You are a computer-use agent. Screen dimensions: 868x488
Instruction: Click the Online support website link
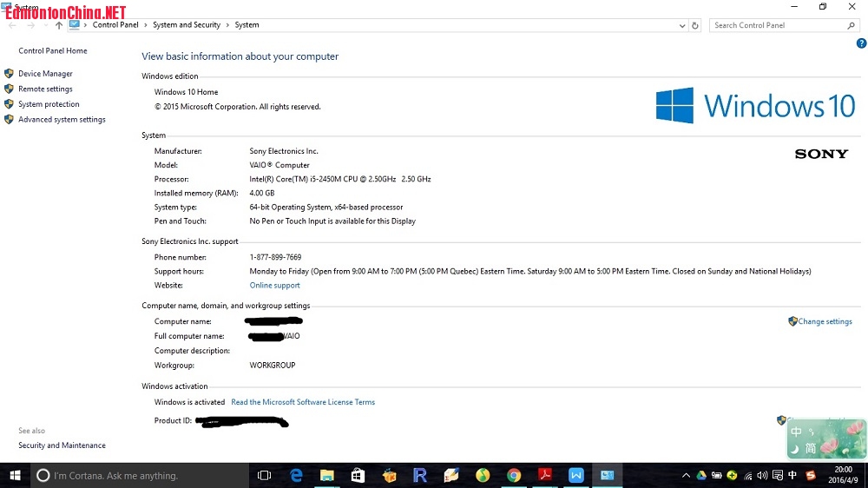coord(274,286)
